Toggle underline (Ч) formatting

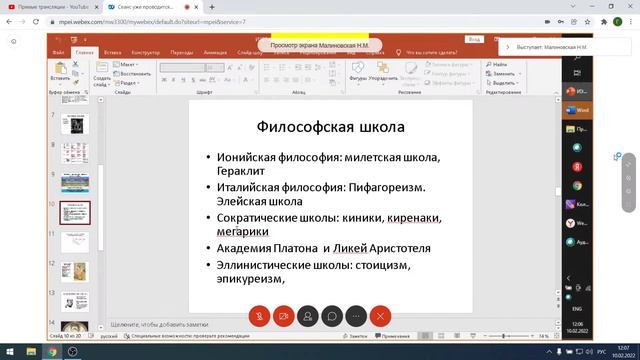[183, 80]
